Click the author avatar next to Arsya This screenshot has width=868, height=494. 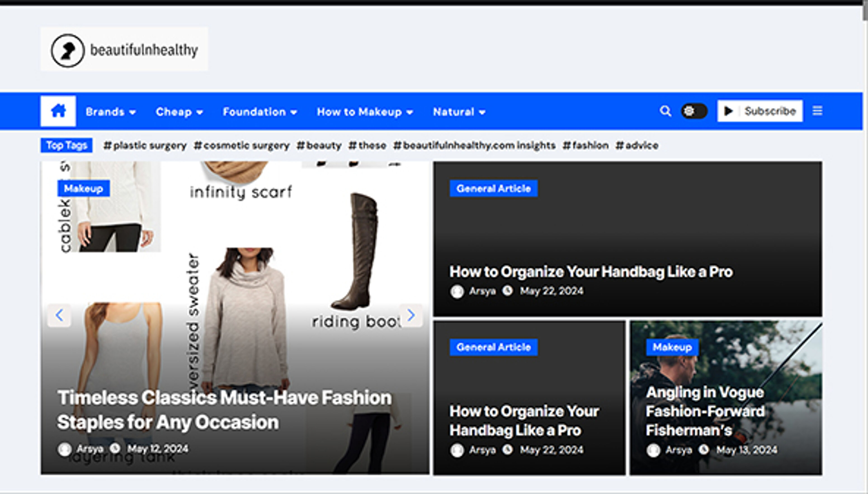click(457, 291)
